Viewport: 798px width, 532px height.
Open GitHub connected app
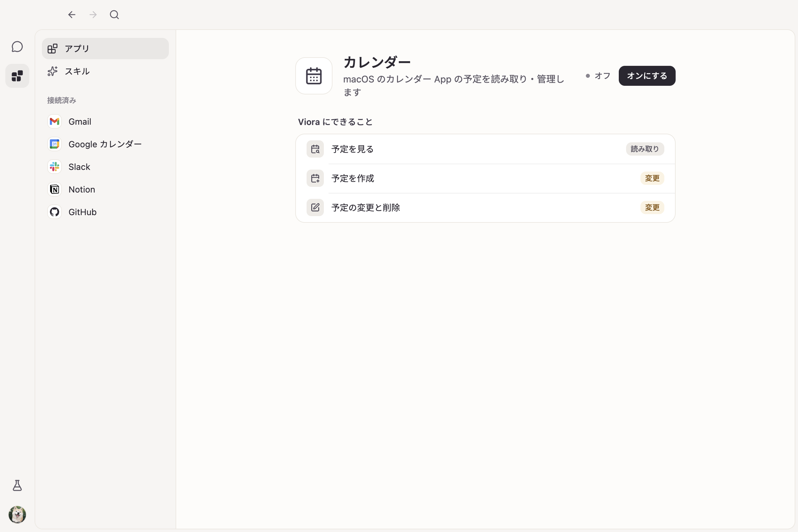coord(105,212)
